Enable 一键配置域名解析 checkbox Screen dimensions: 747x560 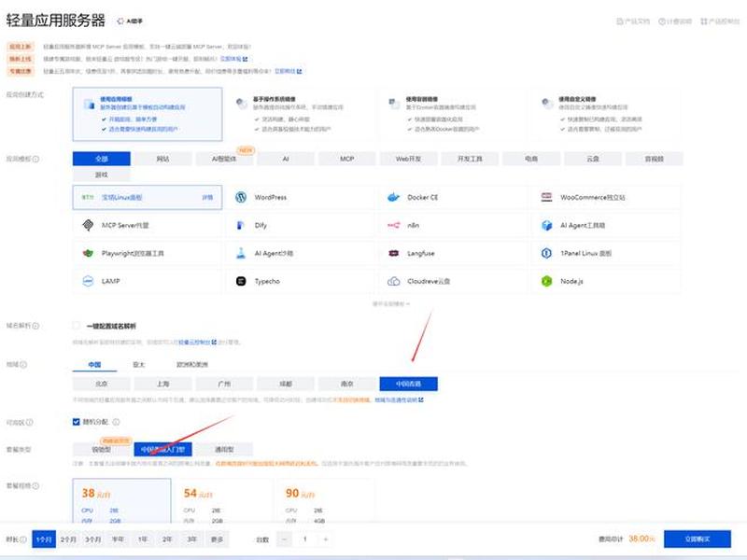[x=77, y=326]
